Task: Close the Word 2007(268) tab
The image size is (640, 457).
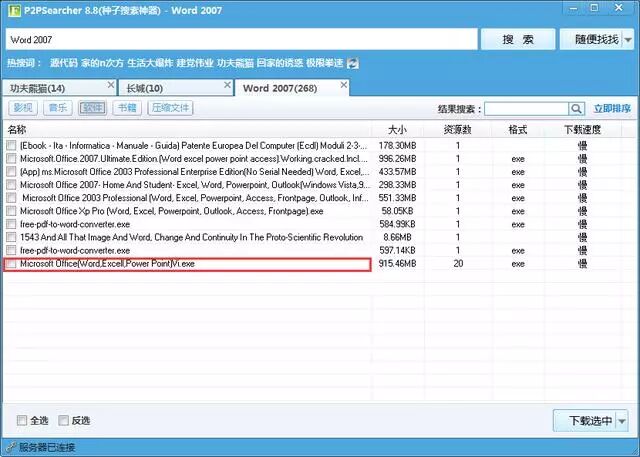Action: pyautogui.click(x=344, y=85)
